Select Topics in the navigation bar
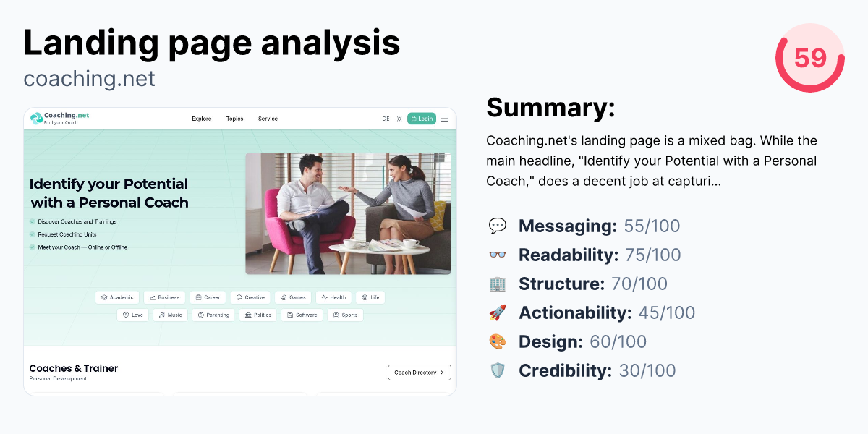The height and width of the screenshot is (434, 868). click(234, 119)
